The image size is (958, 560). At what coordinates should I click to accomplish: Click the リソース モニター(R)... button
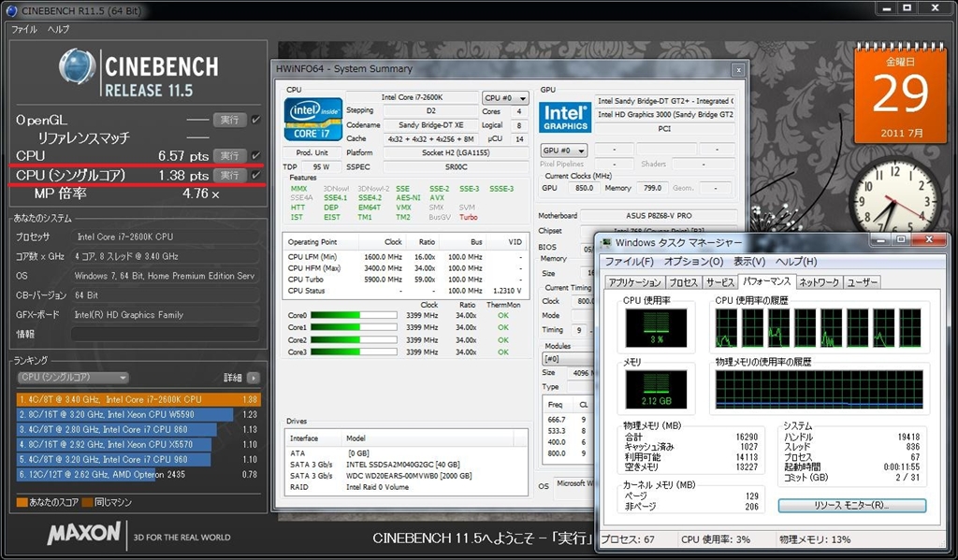[851, 505]
